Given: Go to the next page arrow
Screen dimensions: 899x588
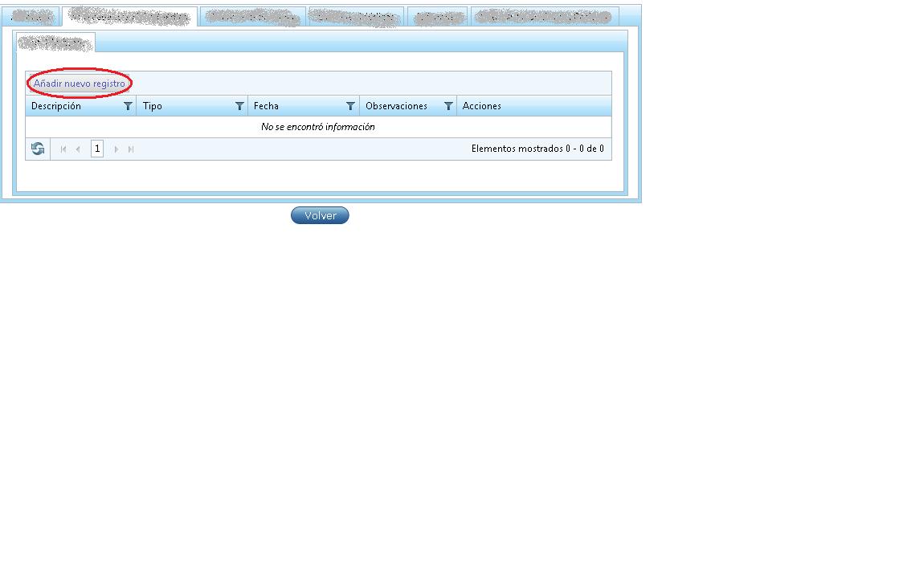Looking at the screenshot, I should tap(116, 149).
